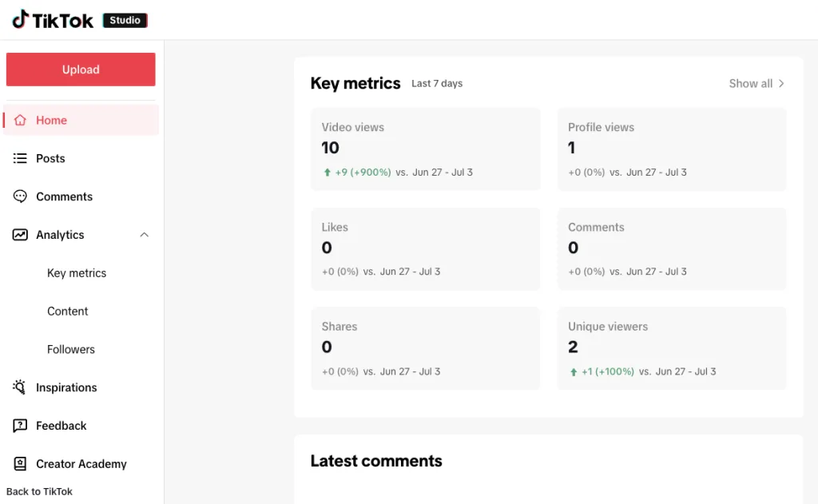
Task: Click the Show all link
Action: pyautogui.click(x=756, y=84)
